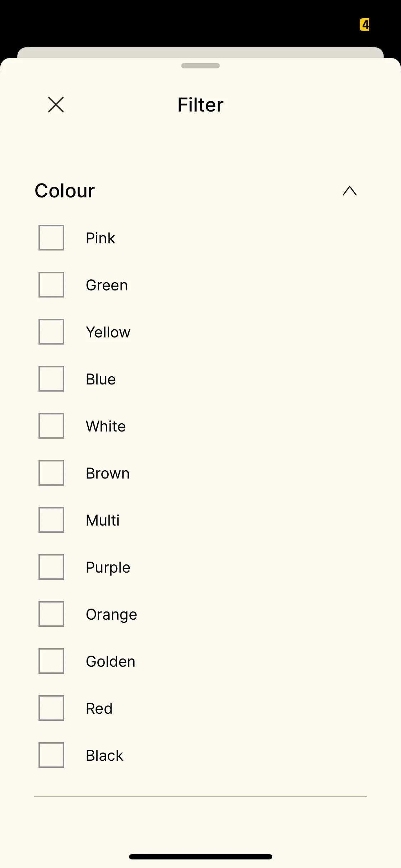Viewport: 401px width, 868px height.
Task: Check the Green colour checkbox
Action: tap(51, 285)
